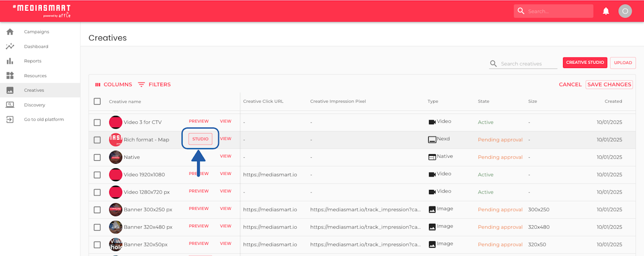
Task: Click the Mediasmart logo
Action: 42,11
